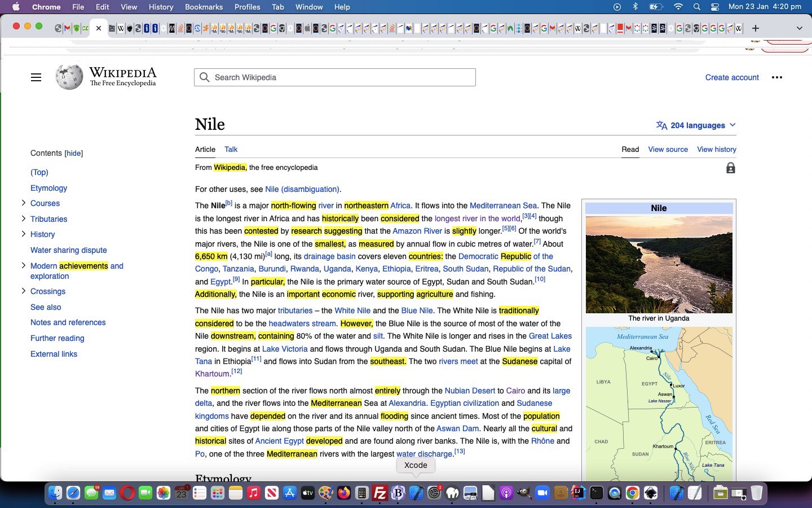The width and height of the screenshot is (812, 508).
Task: Open Chrome tab search chevron
Action: click(x=799, y=28)
